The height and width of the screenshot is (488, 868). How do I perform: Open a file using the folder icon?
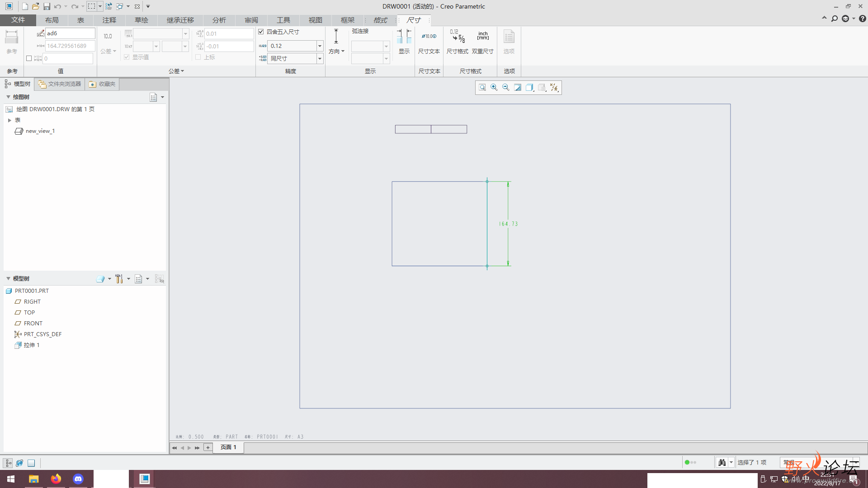coord(36,6)
